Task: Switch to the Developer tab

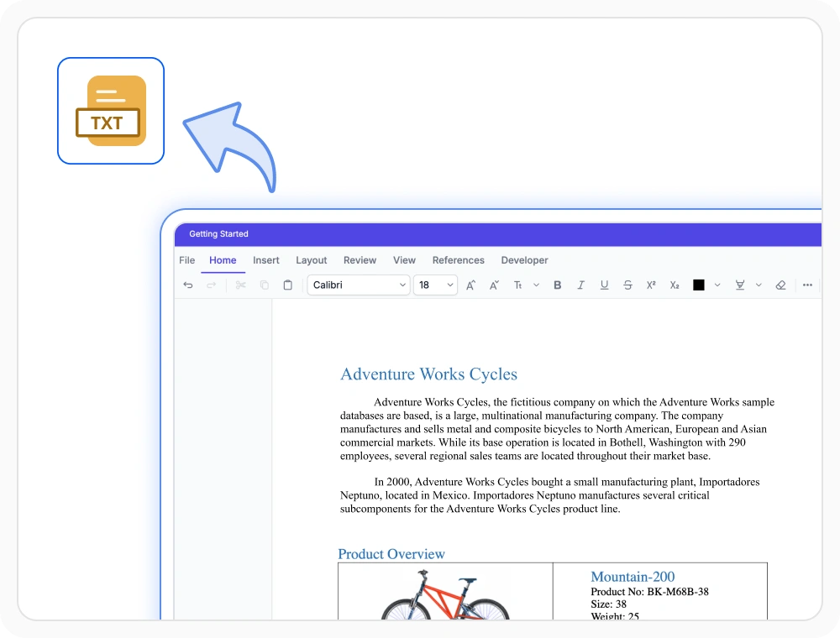Action: click(x=524, y=260)
